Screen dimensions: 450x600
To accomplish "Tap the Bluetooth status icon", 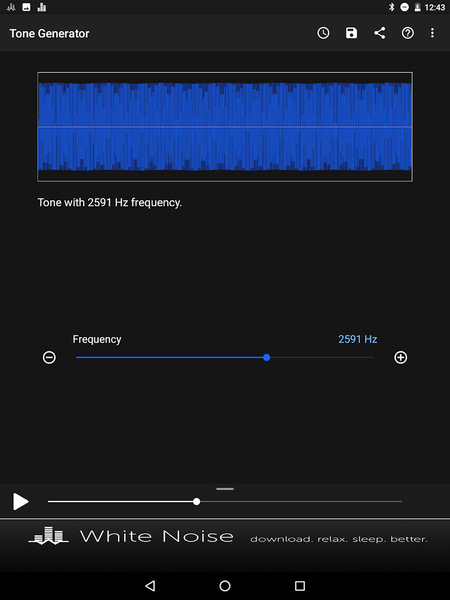I will click(391, 7).
